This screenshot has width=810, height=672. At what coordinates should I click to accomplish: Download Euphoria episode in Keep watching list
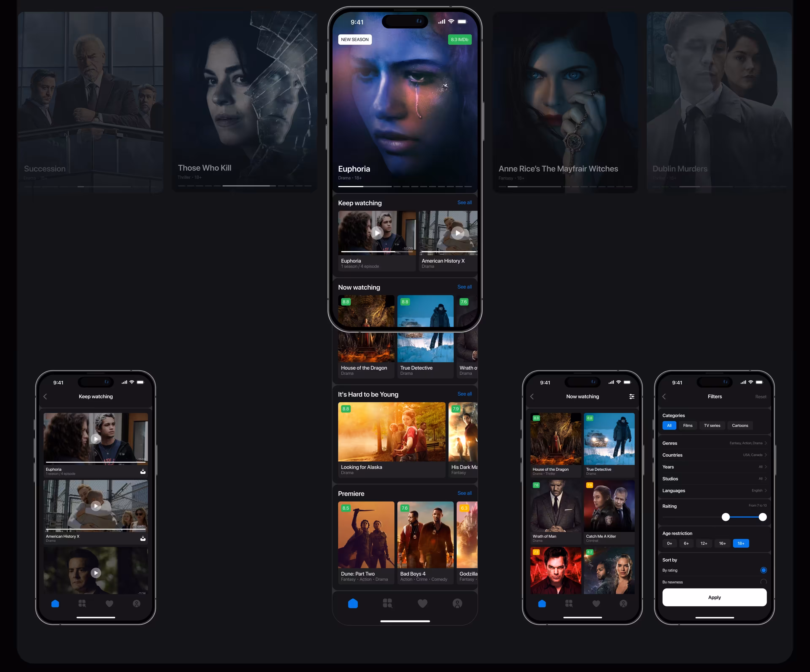143,471
